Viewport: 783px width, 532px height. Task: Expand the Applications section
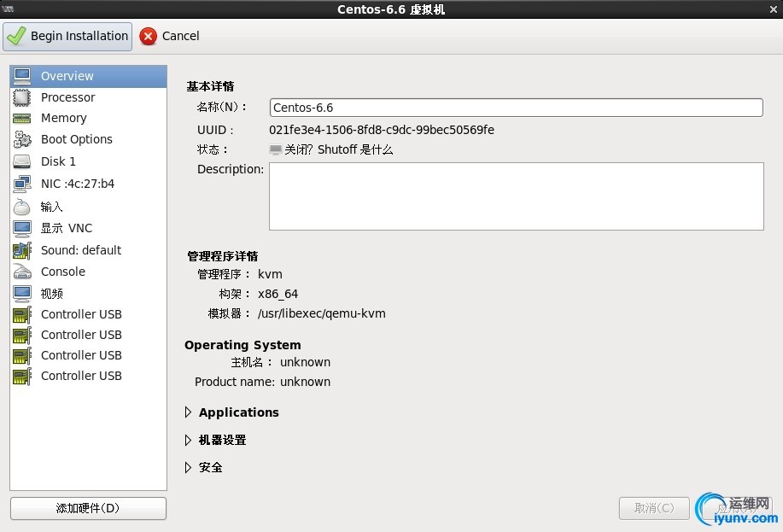click(188, 412)
